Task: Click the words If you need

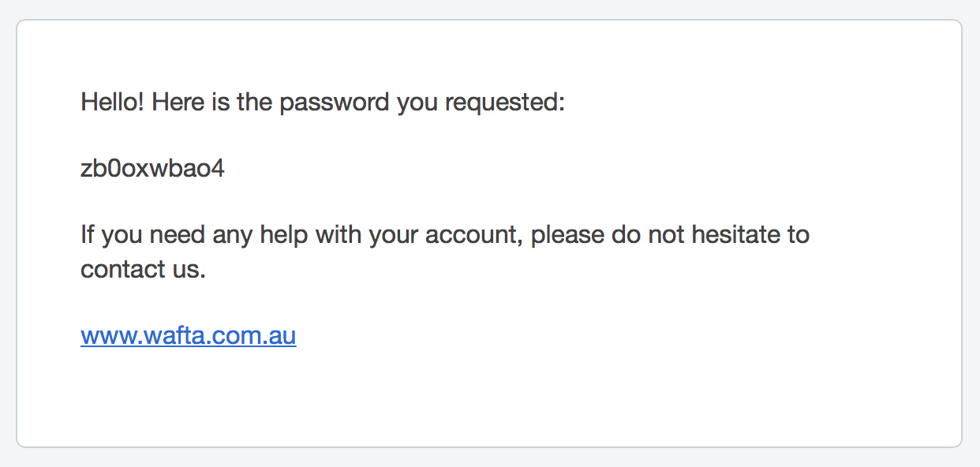Action: pos(143,235)
